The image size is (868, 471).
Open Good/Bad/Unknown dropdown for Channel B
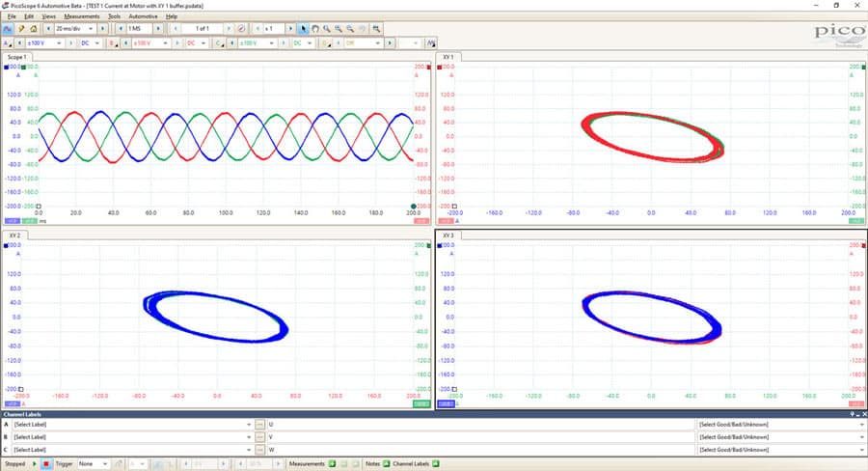point(781,437)
